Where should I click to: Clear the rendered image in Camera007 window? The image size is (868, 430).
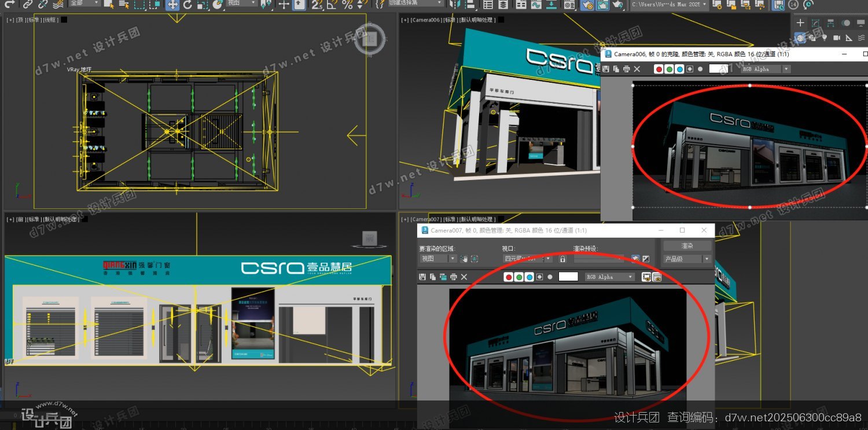[x=464, y=277]
